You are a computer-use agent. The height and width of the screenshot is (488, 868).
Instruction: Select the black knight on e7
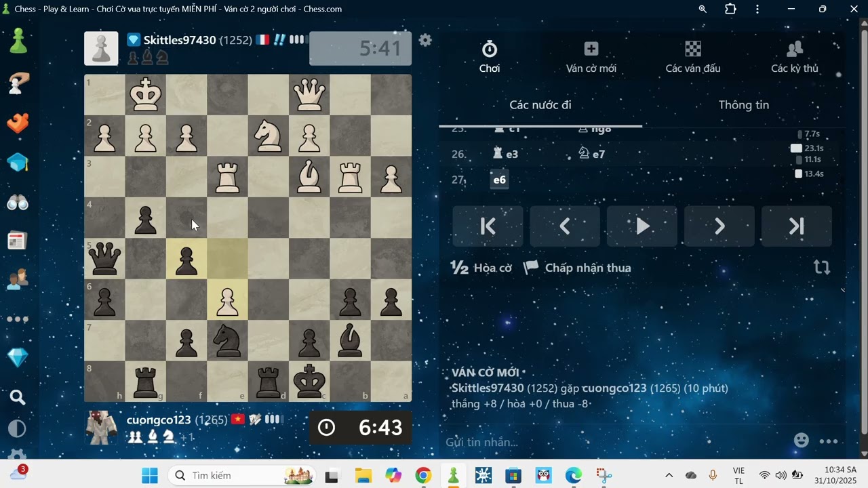tap(227, 340)
